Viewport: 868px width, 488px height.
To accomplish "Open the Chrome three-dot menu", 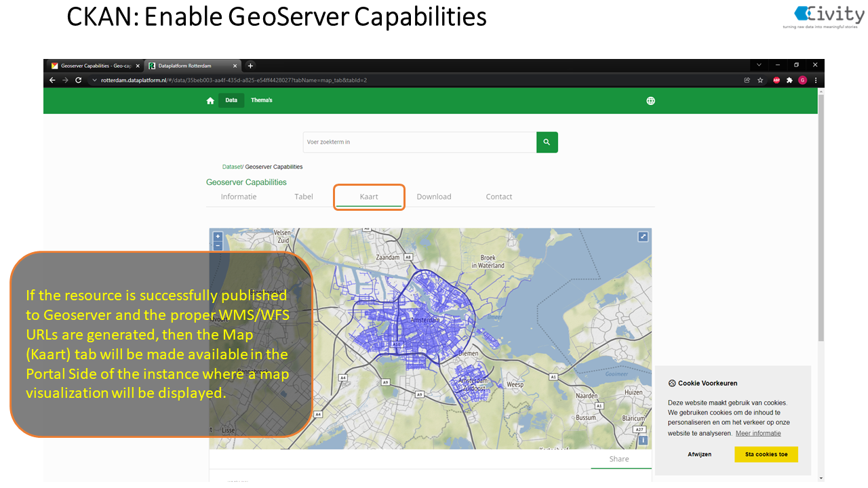I will [816, 80].
